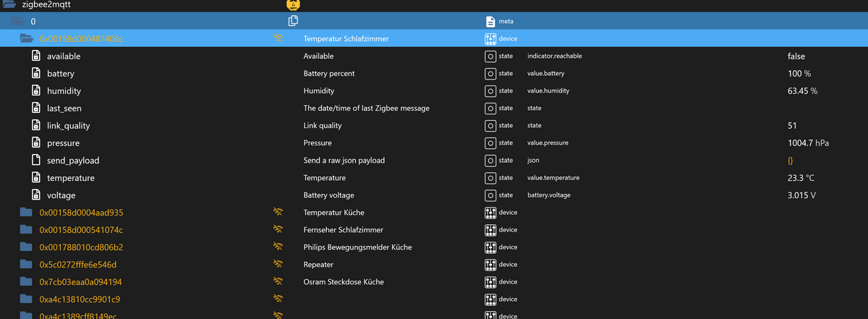Expand the 0x00158d0004aad935 folder
Viewport: 868px width, 319px height.
tap(27, 212)
